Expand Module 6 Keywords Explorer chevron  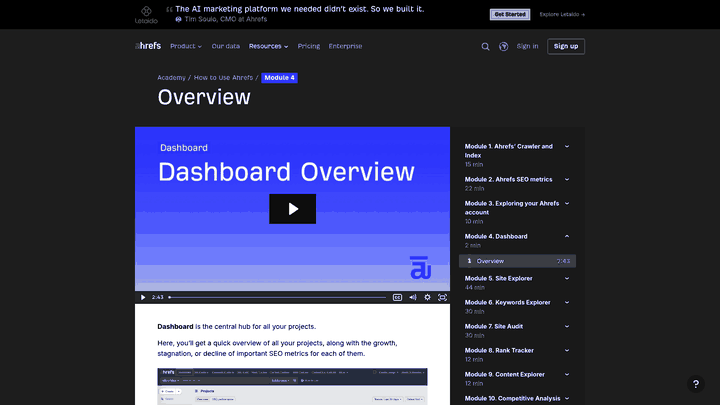click(567, 303)
